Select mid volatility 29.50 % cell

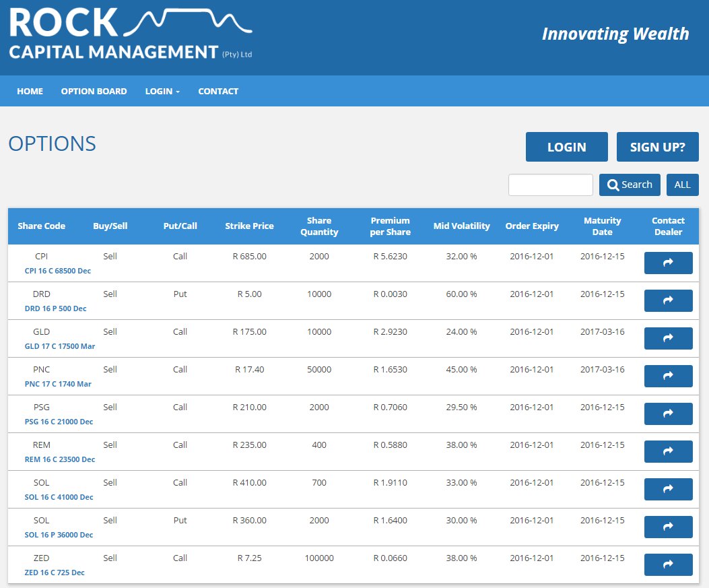click(461, 407)
